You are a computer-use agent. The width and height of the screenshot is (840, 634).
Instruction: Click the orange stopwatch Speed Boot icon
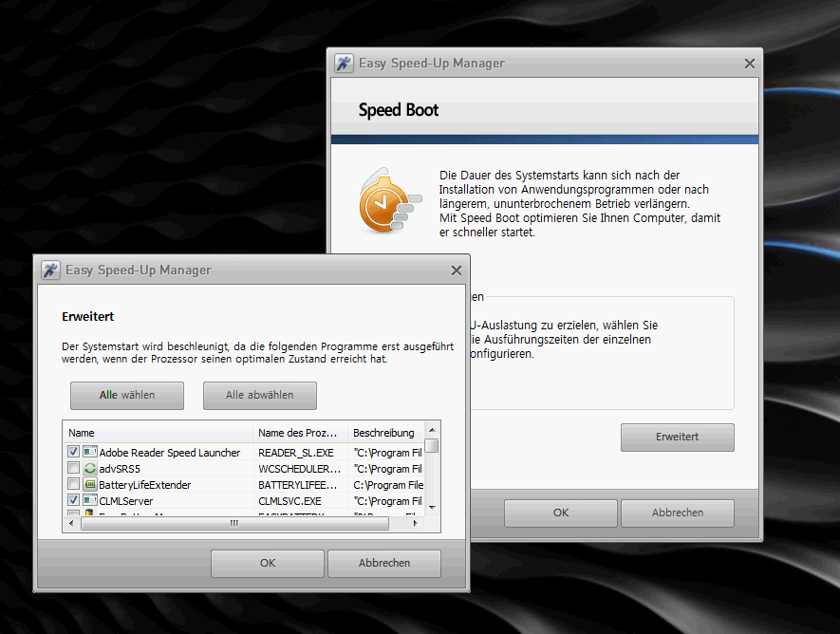pos(389,201)
